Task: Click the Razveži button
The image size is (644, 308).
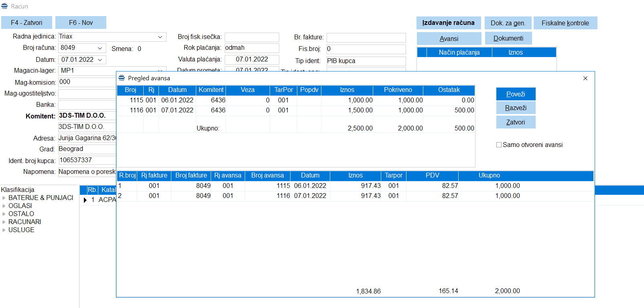Action: (x=516, y=108)
